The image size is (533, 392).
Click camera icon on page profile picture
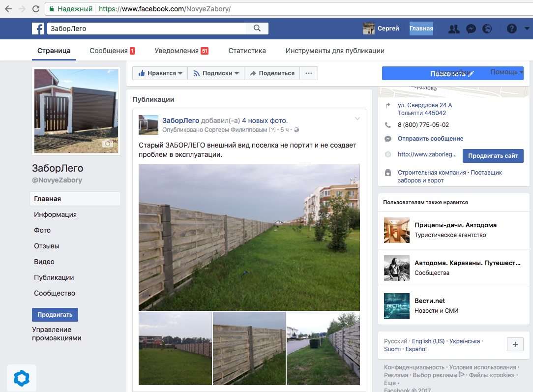[x=108, y=144]
